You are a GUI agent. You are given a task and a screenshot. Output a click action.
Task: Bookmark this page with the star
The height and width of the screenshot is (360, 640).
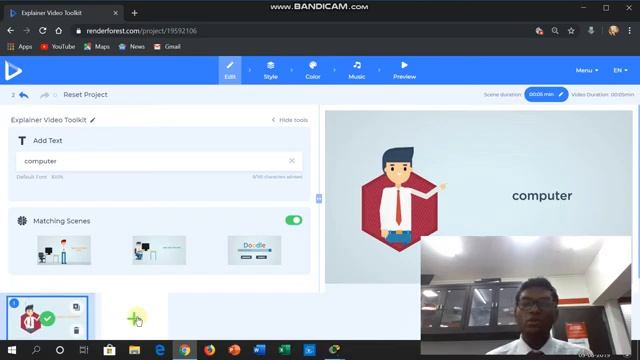571,31
